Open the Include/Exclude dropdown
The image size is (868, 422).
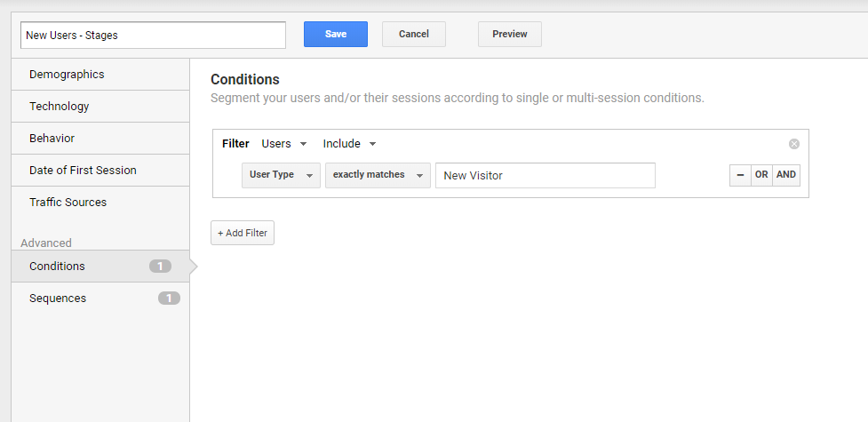pos(350,144)
